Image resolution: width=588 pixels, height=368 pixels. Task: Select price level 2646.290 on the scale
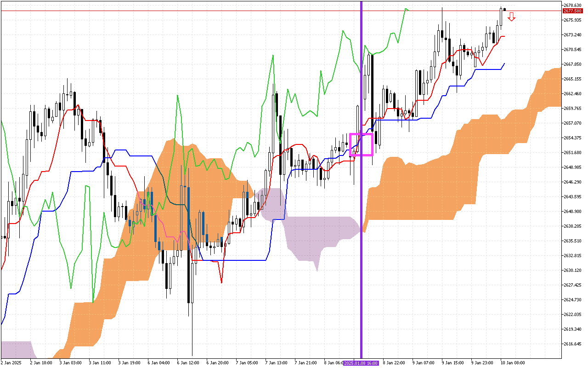[x=572, y=182]
